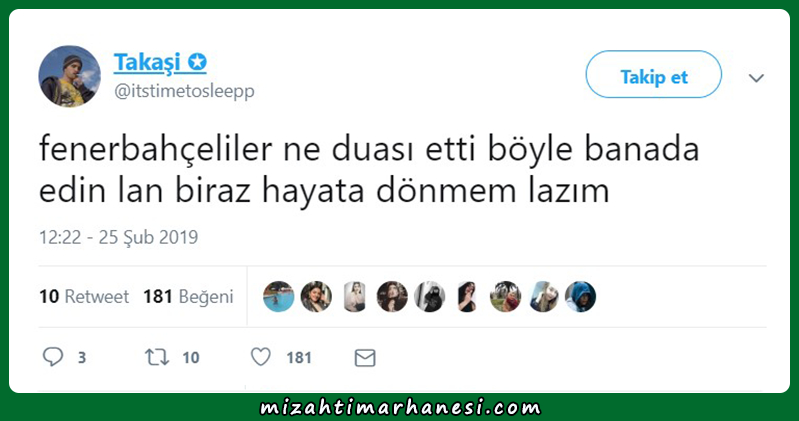Open the pool photo liker avatar
Viewport: 799px width, 421px height.
tap(279, 297)
